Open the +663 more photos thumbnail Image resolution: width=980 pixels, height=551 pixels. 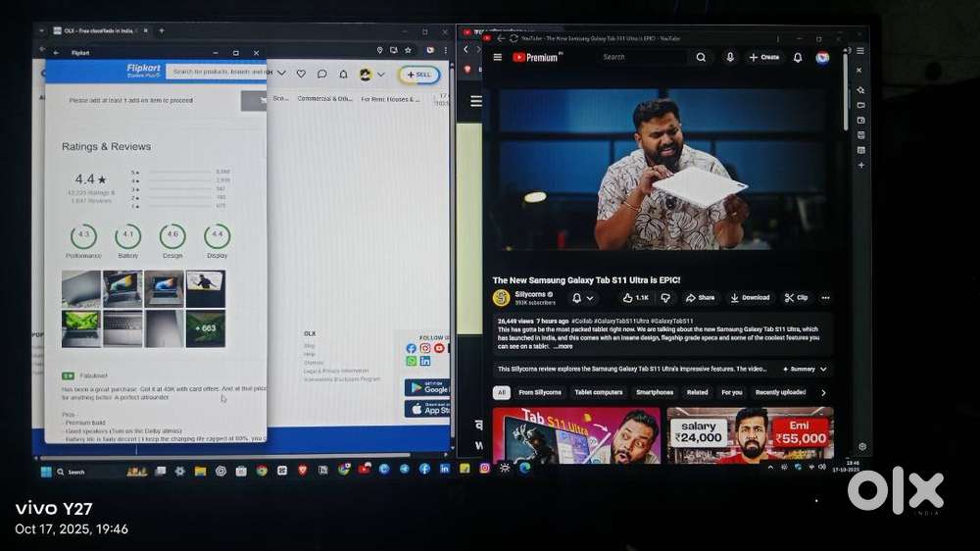click(206, 328)
